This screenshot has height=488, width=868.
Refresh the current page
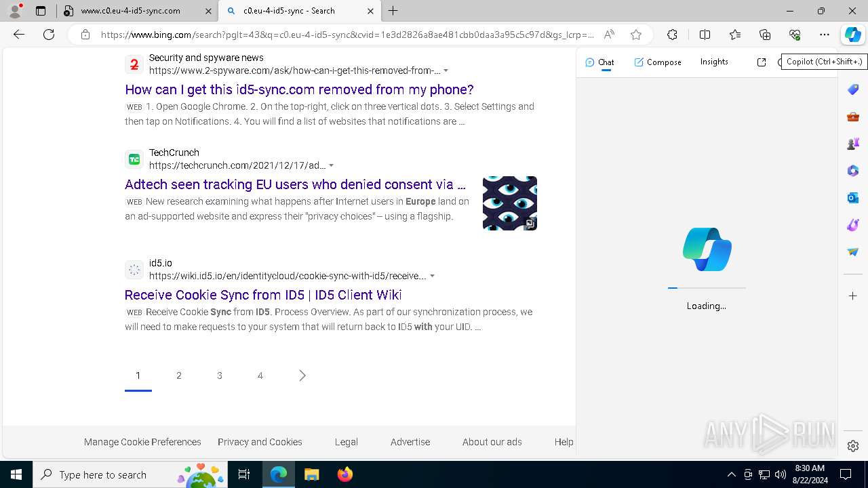tap(49, 35)
